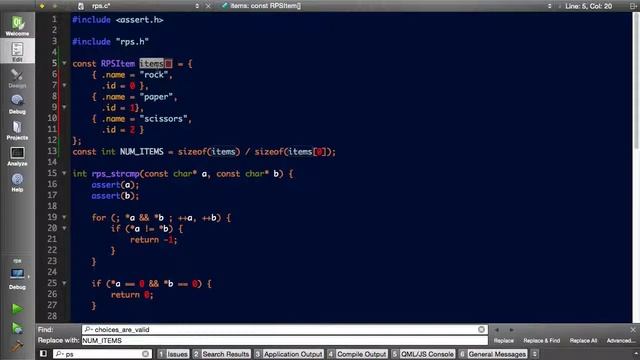Image resolution: width=640 pixels, height=360 pixels.
Task: Close the rps.c document
Action: pos(208,6)
